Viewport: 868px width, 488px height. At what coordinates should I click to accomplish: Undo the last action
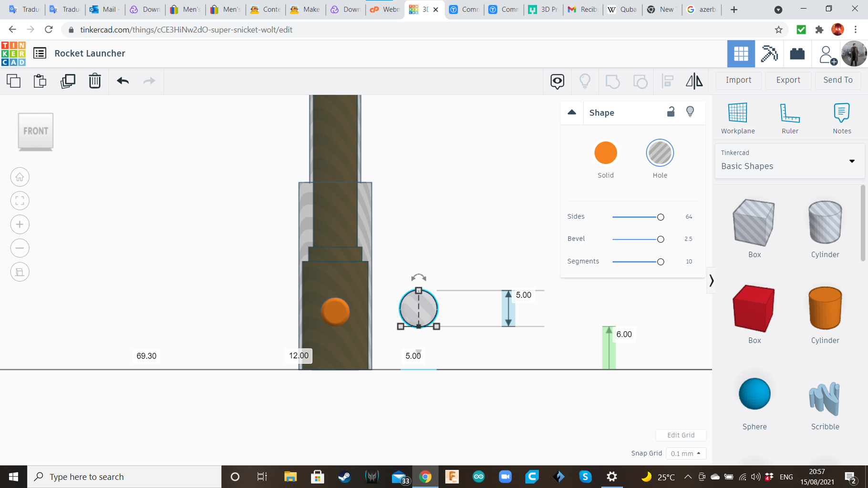click(x=123, y=81)
